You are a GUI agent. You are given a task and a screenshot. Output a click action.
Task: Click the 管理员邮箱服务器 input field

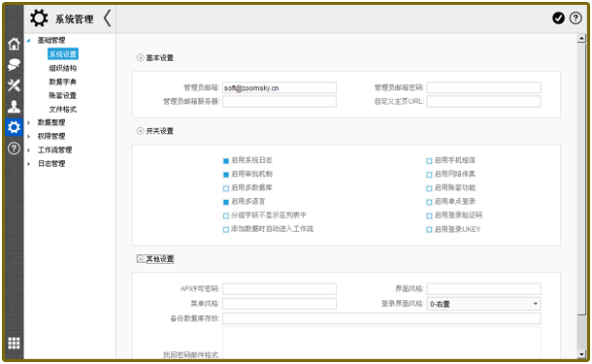280,101
